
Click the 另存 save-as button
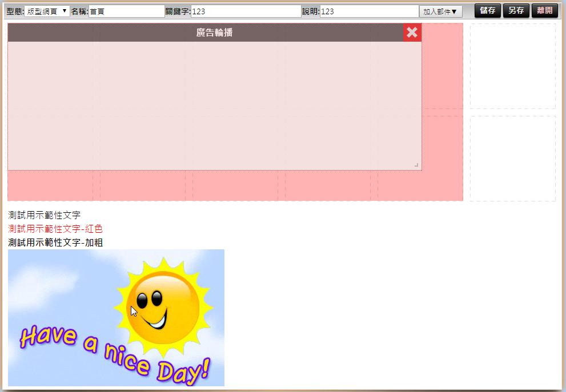[x=516, y=11]
